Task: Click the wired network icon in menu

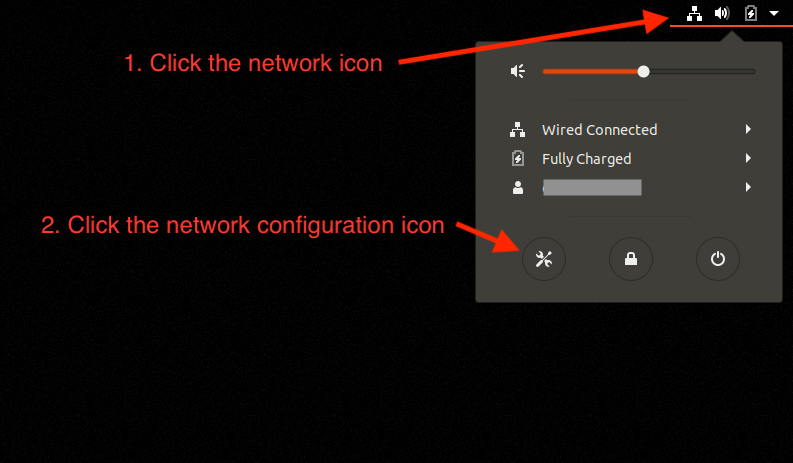Action: pyautogui.click(x=517, y=130)
